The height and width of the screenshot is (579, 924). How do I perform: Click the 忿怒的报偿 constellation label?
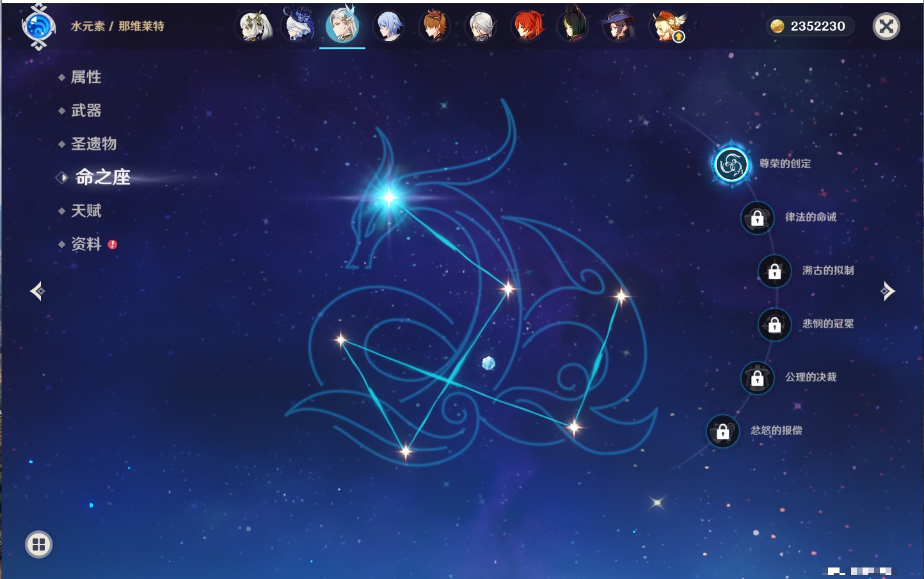point(776,431)
